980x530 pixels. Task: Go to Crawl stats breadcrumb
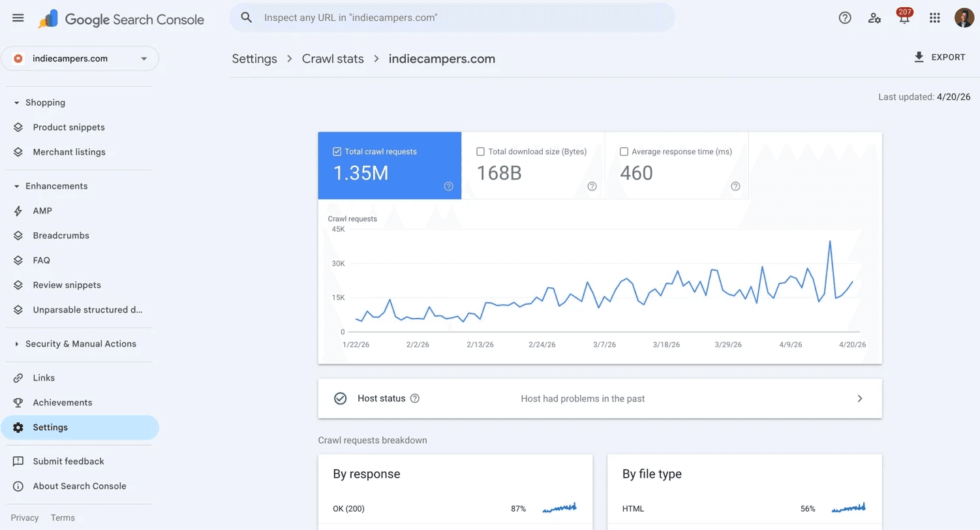(333, 59)
